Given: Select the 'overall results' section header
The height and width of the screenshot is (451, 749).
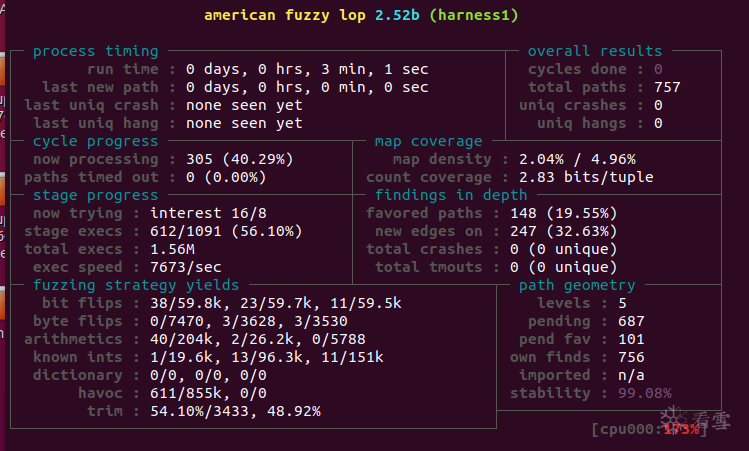Looking at the screenshot, I should coord(595,51).
